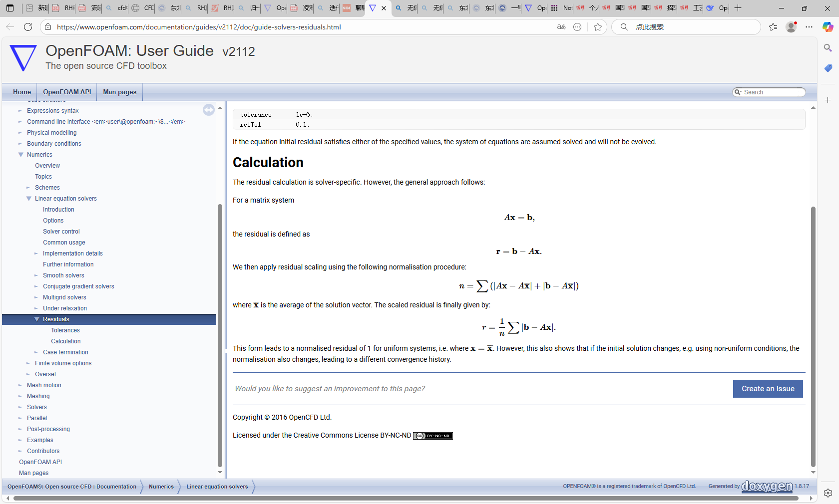This screenshot has width=839, height=504.
Task: Click the OpenFOAM logo in page header
Action: 23,57
